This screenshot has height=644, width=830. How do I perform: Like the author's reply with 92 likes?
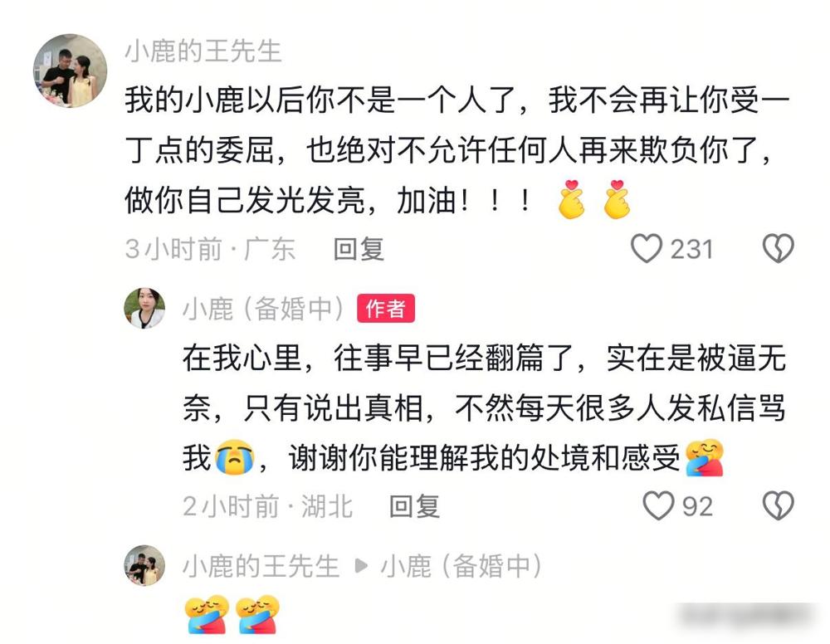pyautogui.click(x=658, y=505)
